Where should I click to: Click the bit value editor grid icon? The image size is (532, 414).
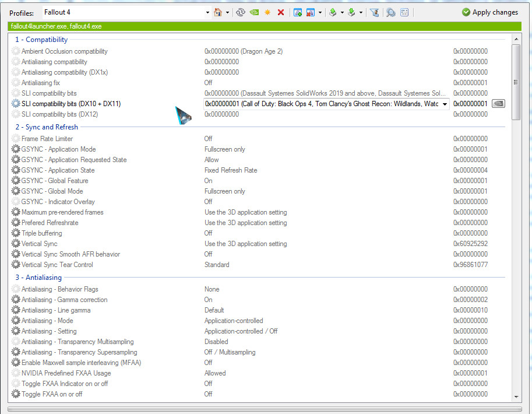404,13
